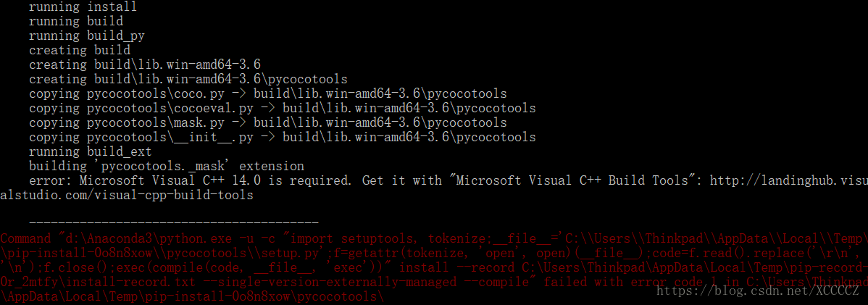Click the 'building pycocotools._mask extension' line
868x305 pixels.
tap(167, 166)
